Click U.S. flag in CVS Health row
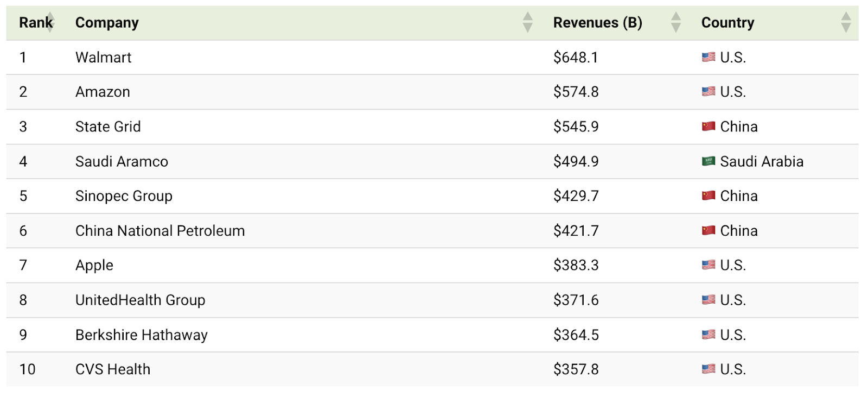This screenshot has height=403, width=868. click(x=709, y=369)
